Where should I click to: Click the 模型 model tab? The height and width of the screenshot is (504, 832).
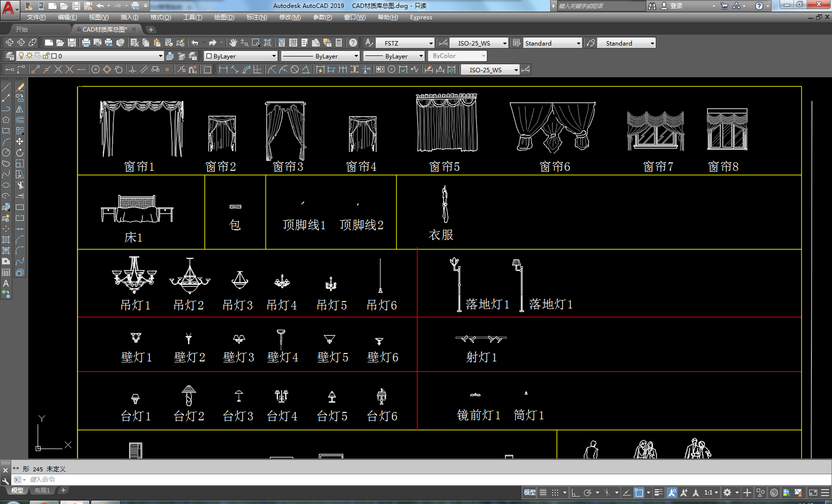coord(17,491)
